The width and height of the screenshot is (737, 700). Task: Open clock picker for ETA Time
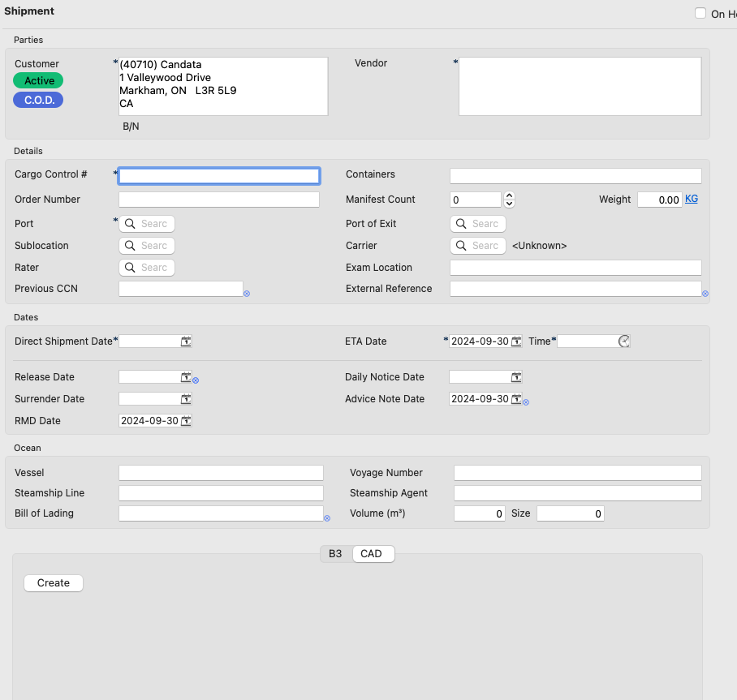pos(623,341)
